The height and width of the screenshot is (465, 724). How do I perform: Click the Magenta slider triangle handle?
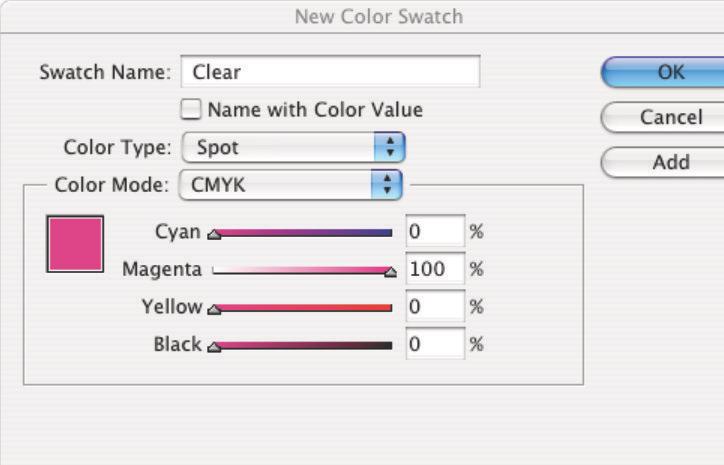pos(390,272)
